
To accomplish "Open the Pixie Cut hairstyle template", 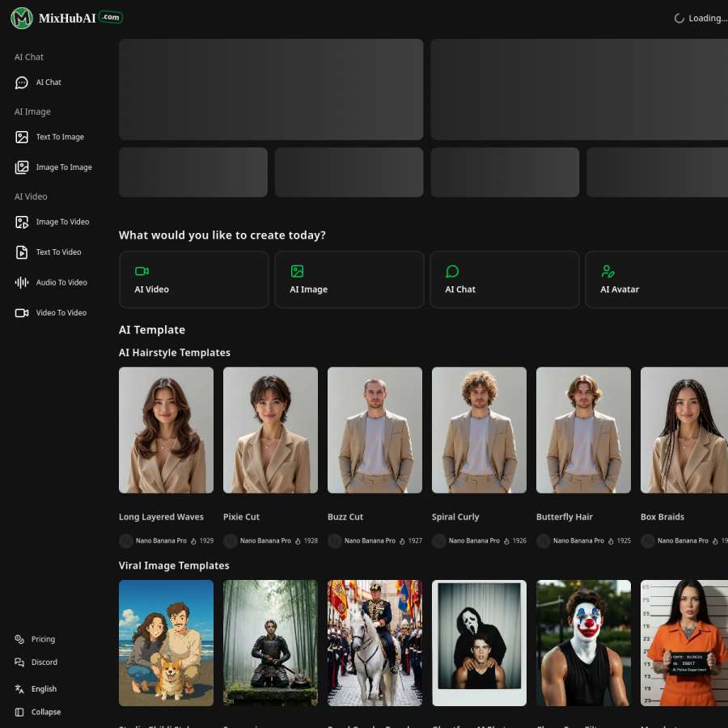I will point(271,430).
